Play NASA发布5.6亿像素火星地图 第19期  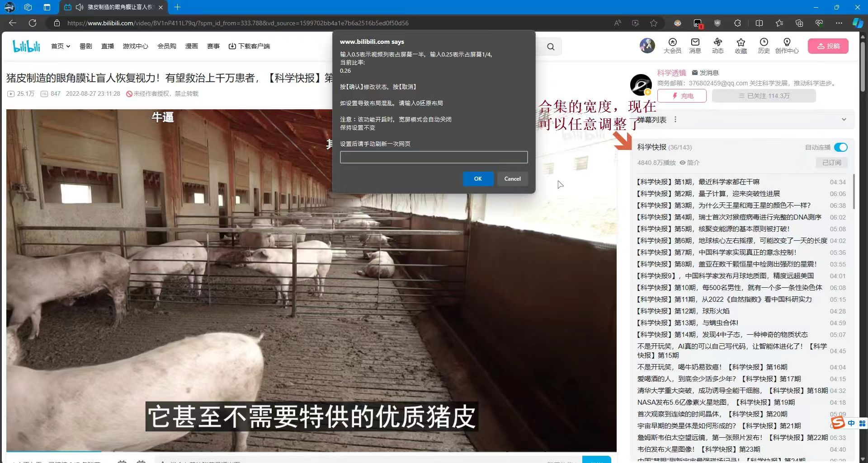click(741, 402)
